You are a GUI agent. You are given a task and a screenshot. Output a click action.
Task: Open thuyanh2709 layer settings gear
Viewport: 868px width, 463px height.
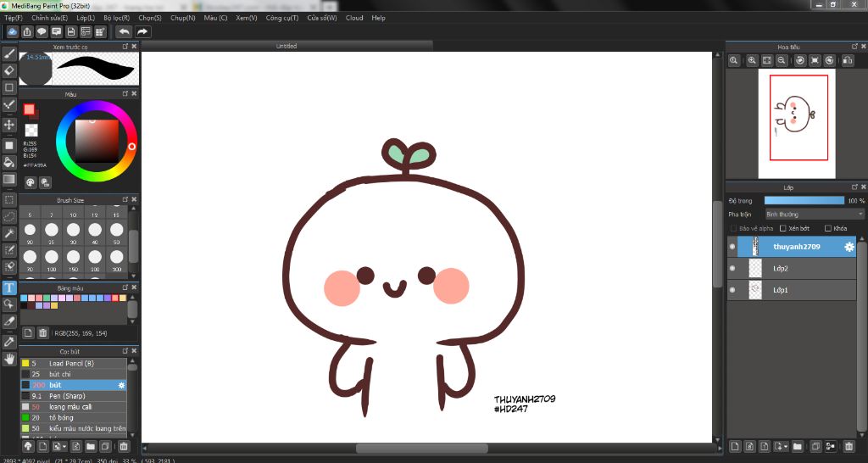pyautogui.click(x=849, y=247)
